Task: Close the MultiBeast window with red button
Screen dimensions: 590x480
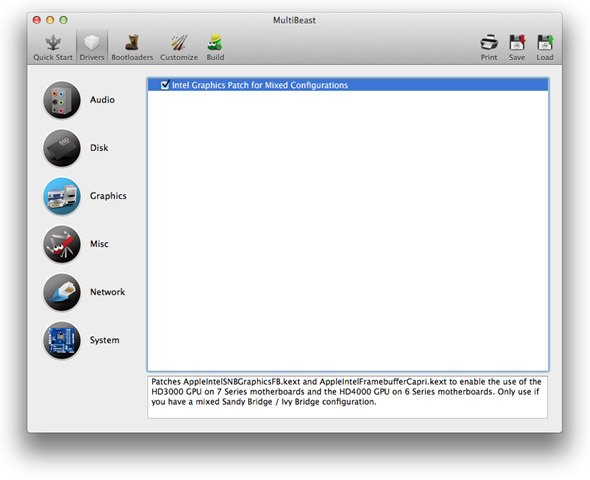Action: [x=36, y=20]
